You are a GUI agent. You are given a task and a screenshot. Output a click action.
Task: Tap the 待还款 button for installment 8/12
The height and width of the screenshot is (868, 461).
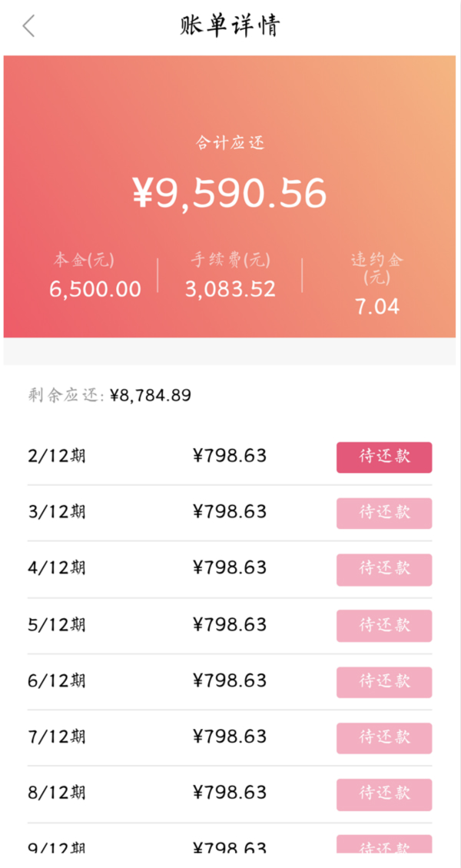(x=384, y=793)
